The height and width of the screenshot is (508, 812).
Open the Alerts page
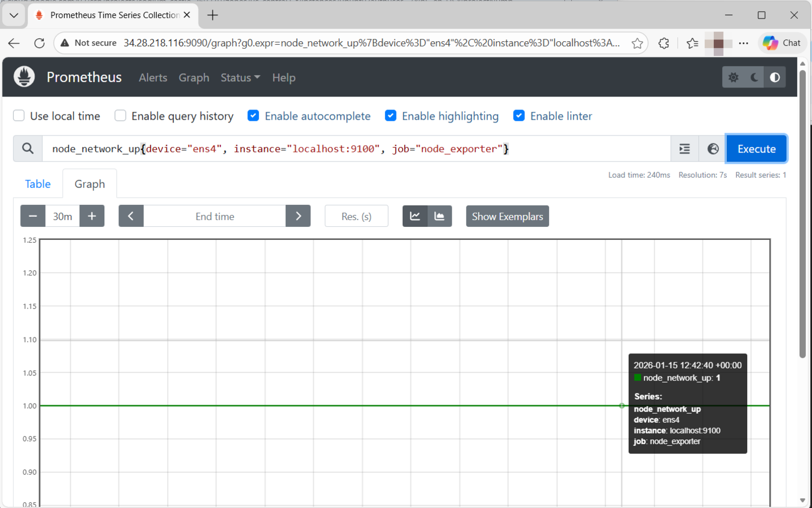click(x=153, y=77)
